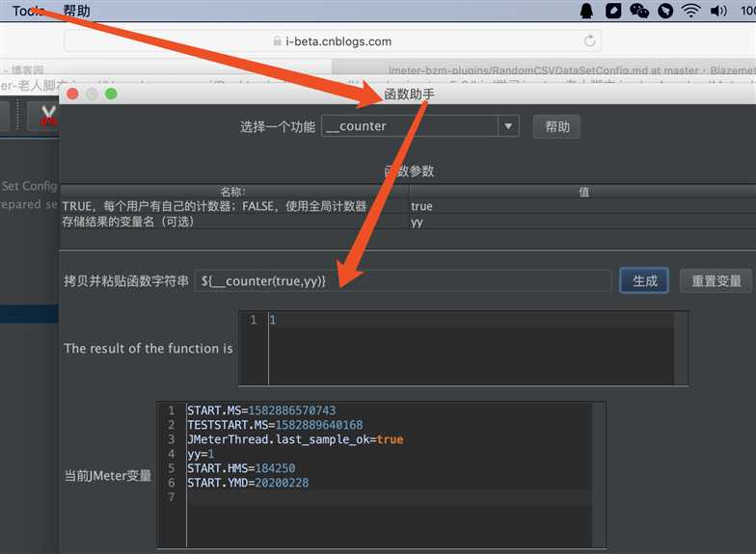Select the Set Config tree item behind dialog
756x554 pixels.
click(29, 186)
